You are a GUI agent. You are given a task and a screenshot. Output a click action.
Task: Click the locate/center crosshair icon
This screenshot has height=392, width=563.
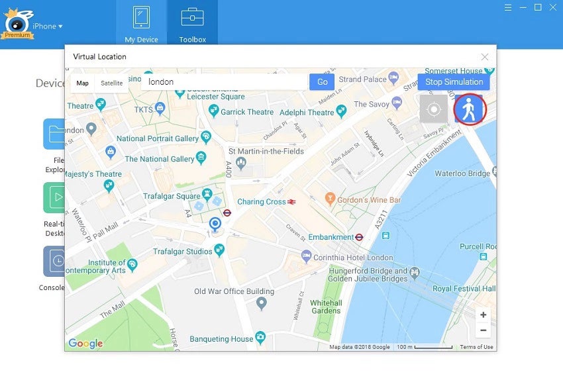(434, 109)
